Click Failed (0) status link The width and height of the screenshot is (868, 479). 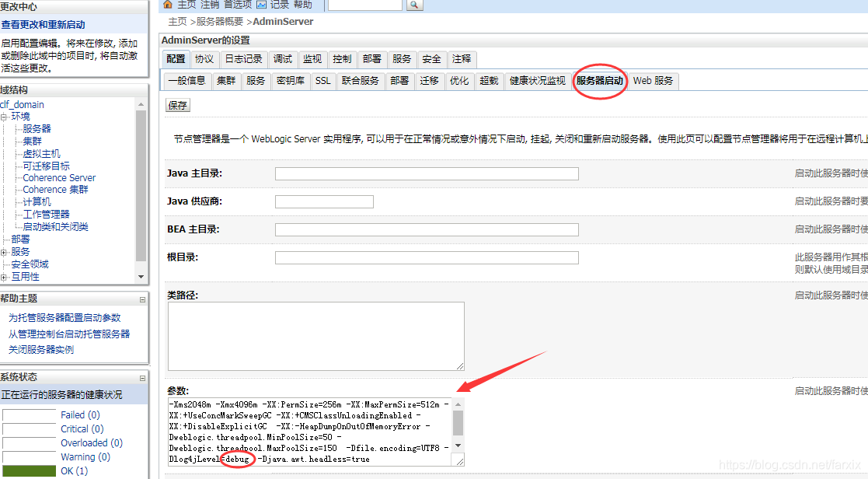coord(80,414)
